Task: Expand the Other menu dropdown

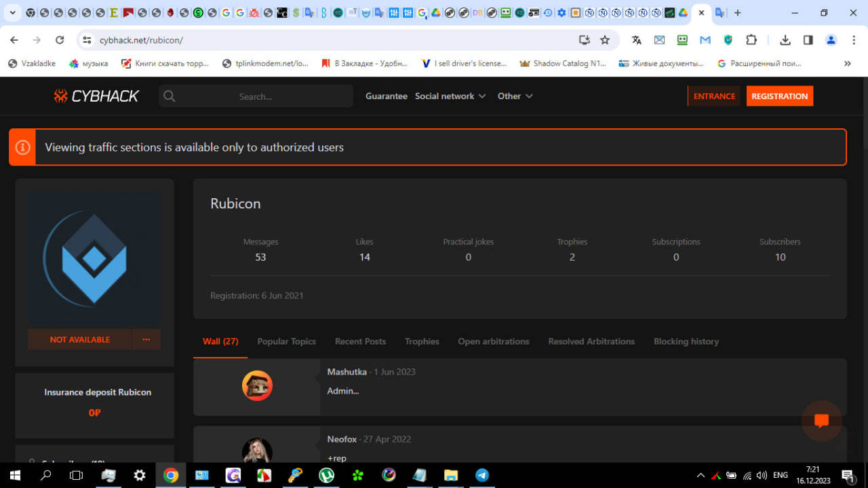Action: click(x=515, y=96)
